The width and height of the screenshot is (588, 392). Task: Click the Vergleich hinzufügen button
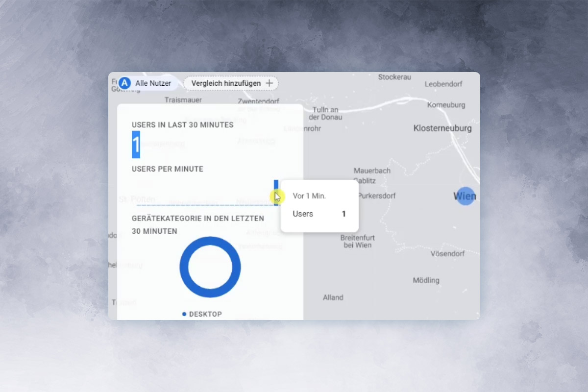point(231,83)
